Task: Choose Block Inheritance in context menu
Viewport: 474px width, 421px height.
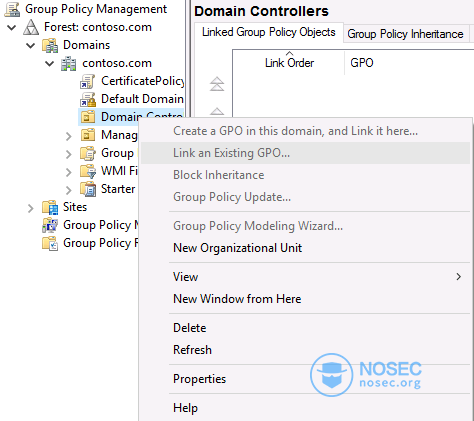Action: click(x=305, y=175)
